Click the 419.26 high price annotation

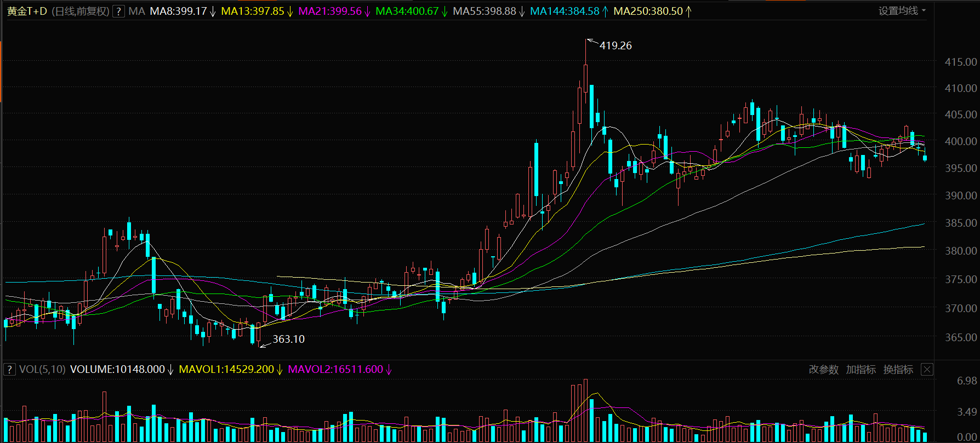point(616,45)
